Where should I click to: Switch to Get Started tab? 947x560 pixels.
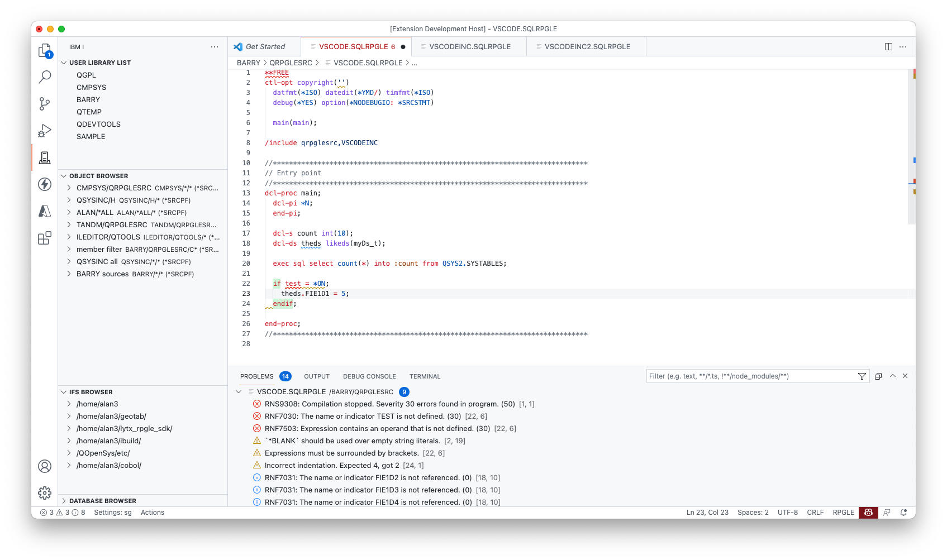[264, 47]
